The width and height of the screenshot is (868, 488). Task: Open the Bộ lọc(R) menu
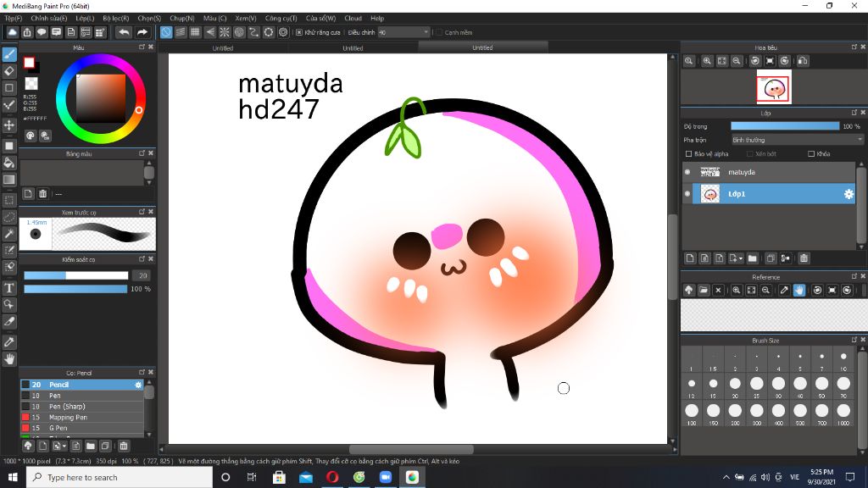pos(115,19)
